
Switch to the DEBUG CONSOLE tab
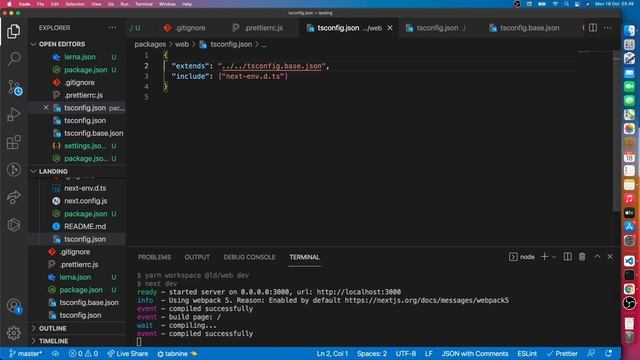(x=249, y=257)
